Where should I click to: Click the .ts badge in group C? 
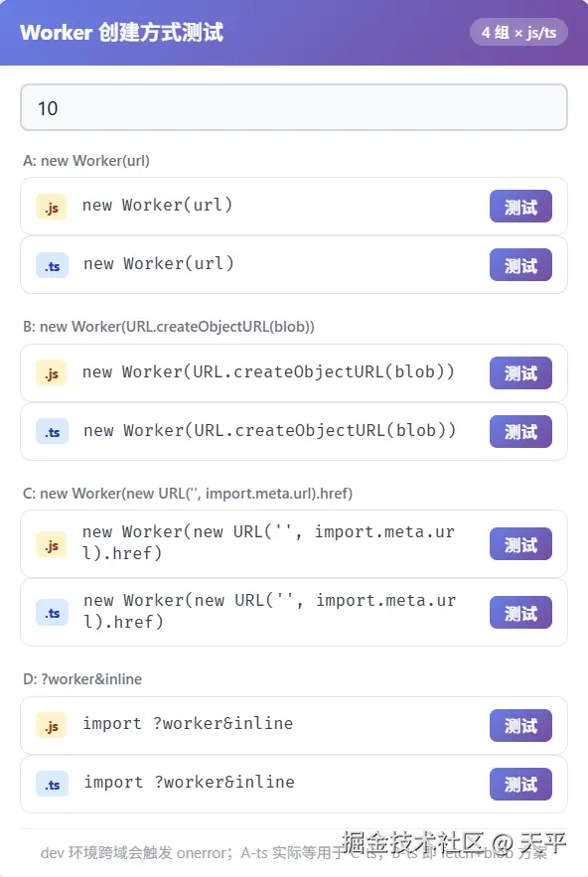tap(52, 613)
